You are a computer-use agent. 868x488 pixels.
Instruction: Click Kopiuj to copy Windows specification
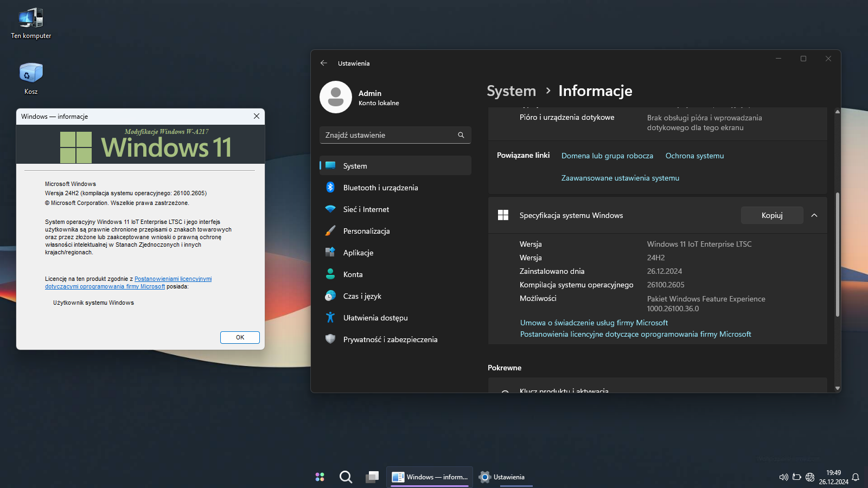pyautogui.click(x=771, y=215)
